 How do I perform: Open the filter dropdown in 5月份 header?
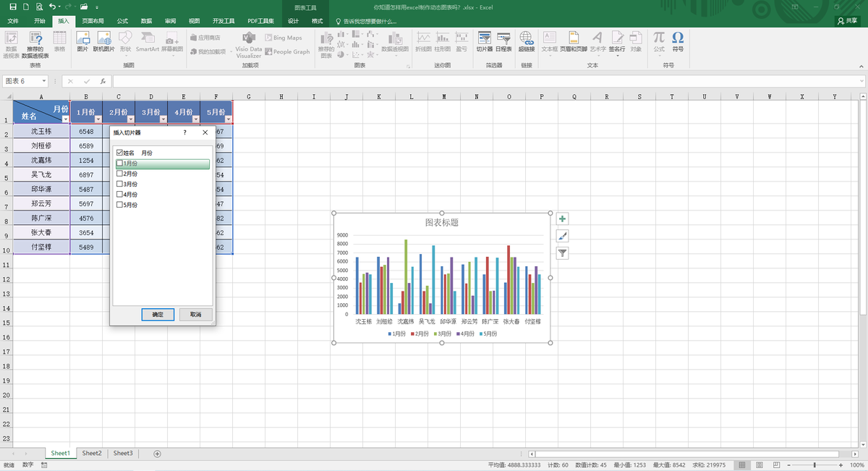[228, 119]
